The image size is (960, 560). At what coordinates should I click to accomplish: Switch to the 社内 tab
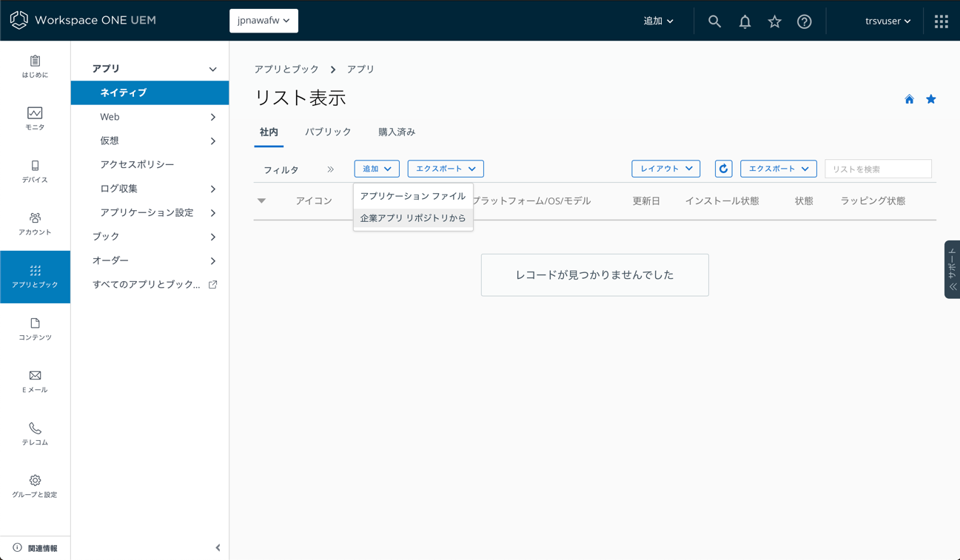coord(269,132)
